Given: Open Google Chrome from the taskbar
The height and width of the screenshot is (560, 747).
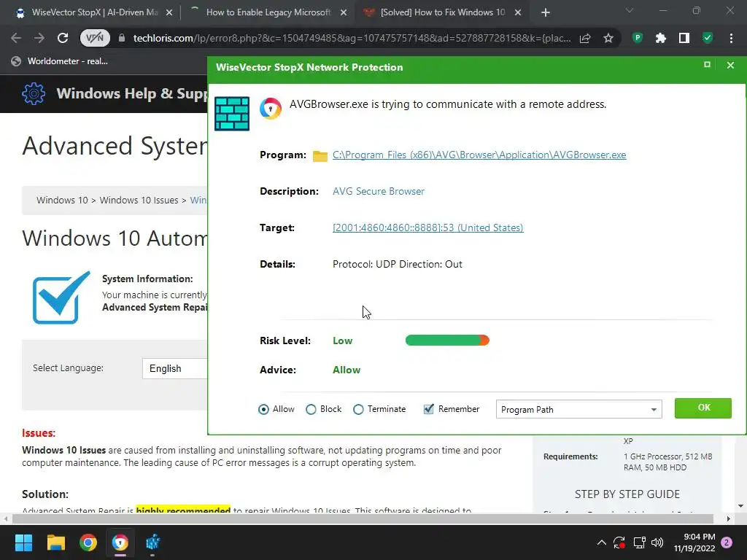Looking at the screenshot, I should [88, 542].
